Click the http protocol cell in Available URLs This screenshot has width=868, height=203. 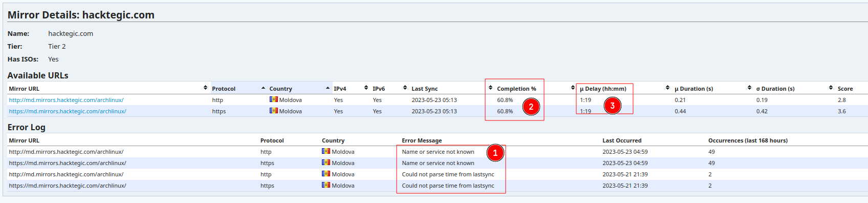click(x=218, y=100)
